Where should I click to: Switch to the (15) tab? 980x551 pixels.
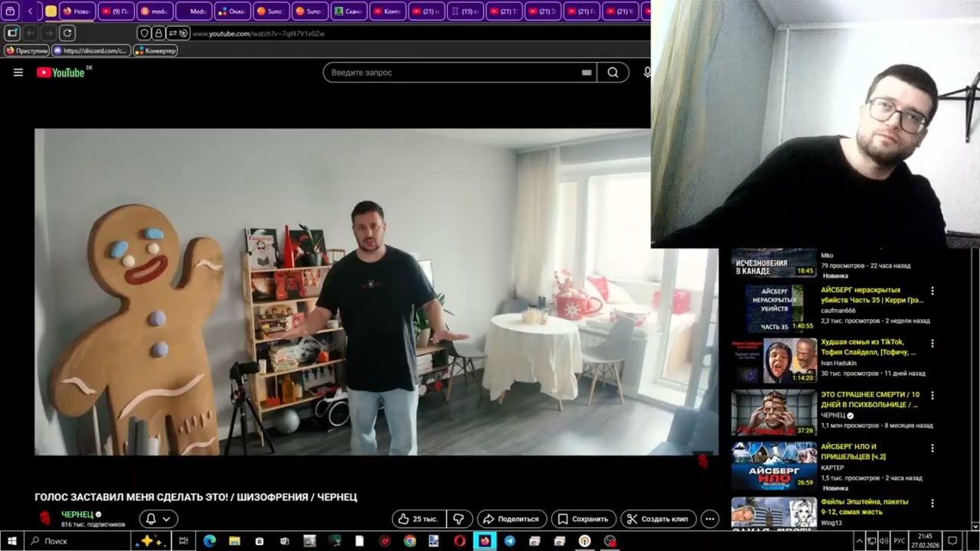click(465, 11)
